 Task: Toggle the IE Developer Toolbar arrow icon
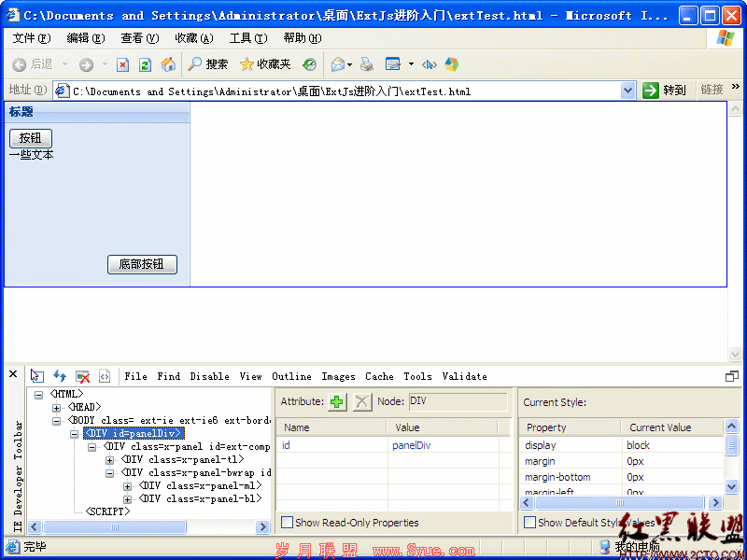tap(430, 64)
